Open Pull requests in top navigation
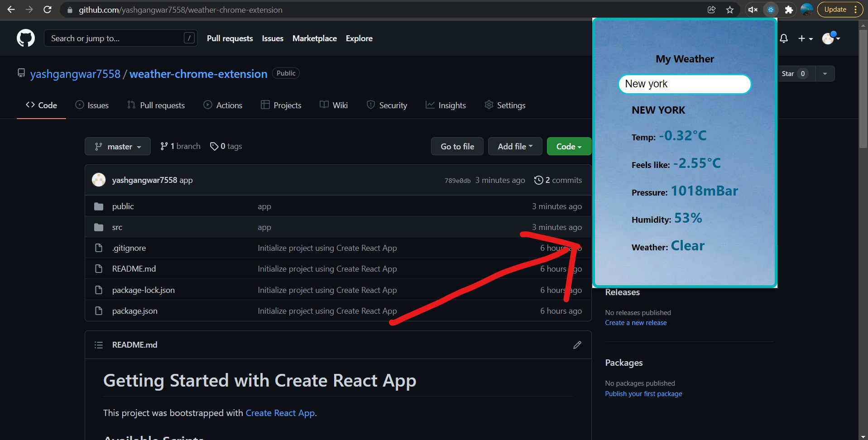Image resolution: width=868 pixels, height=440 pixels. pos(230,38)
